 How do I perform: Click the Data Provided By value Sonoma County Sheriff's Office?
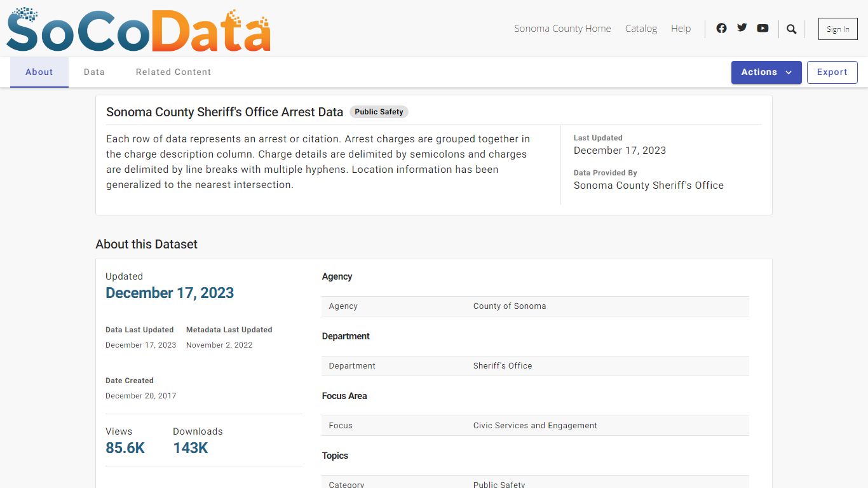649,186
